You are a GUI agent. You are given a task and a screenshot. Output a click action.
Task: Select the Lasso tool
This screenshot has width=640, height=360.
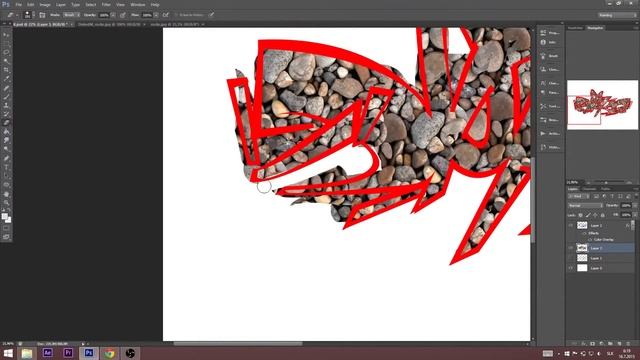pos(6,53)
